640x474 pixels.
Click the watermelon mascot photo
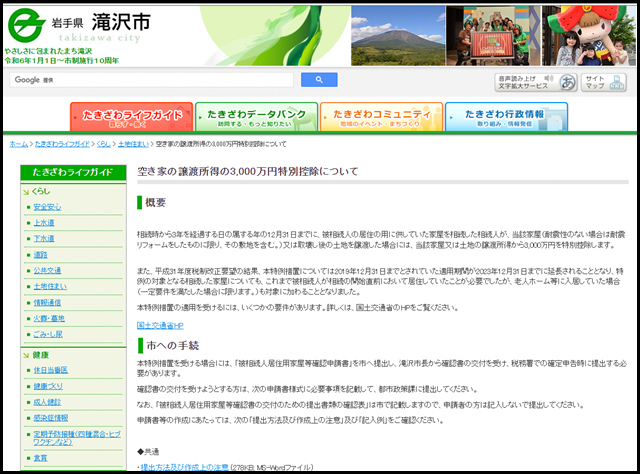589,36
